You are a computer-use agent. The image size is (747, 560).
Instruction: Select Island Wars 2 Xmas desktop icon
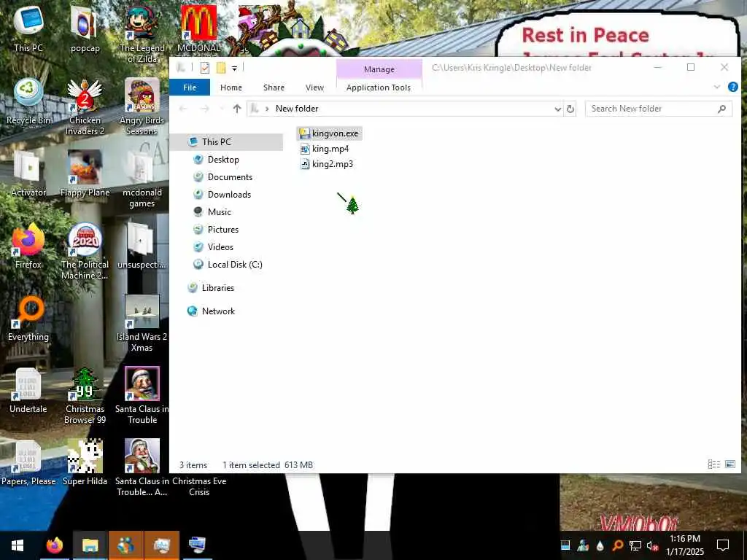coord(142,323)
